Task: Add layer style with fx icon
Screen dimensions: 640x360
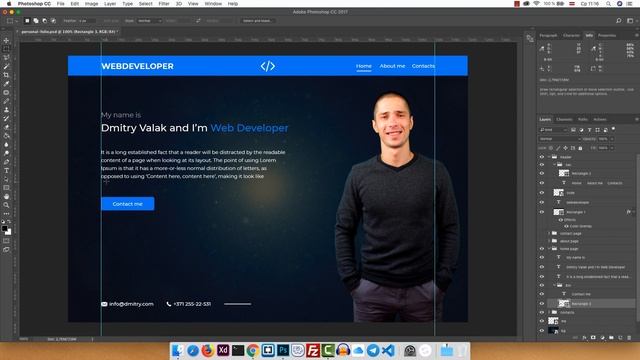Action: 584,338
